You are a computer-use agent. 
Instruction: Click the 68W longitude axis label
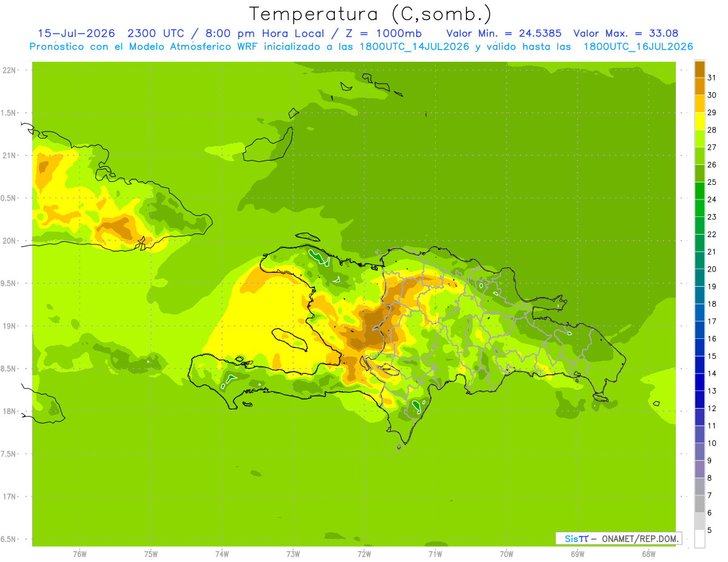coord(649,554)
